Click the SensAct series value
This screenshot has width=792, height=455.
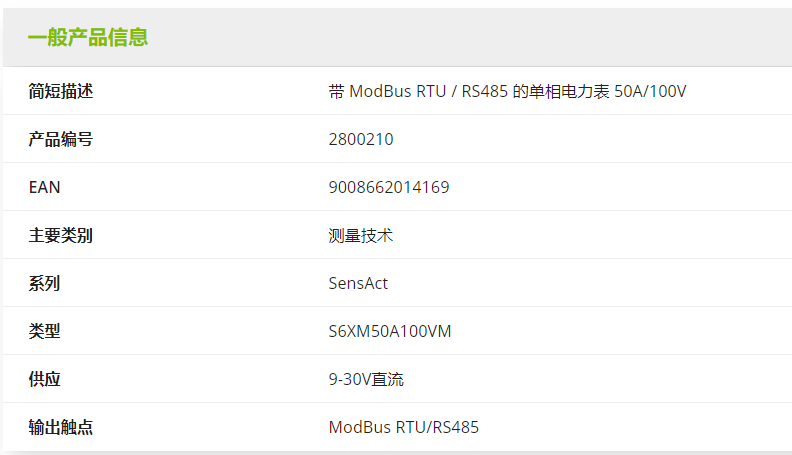(358, 283)
